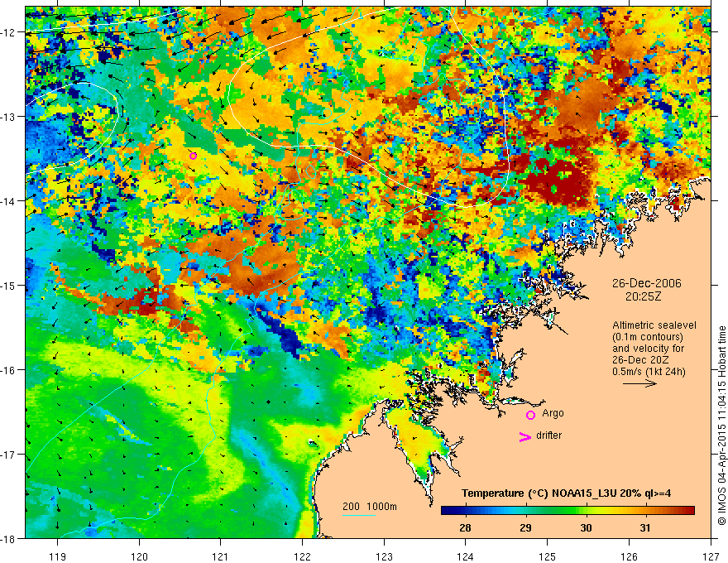The height and width of the screenshot is (563, 728).
Task: Click the magenta Argo circle in the legend
Action: click(x=530, y=415)
